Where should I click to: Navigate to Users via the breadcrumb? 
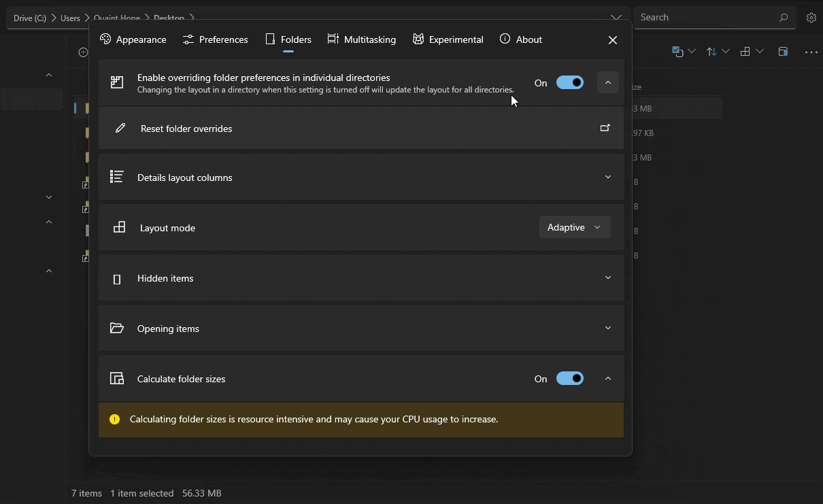tap(70, 18)
